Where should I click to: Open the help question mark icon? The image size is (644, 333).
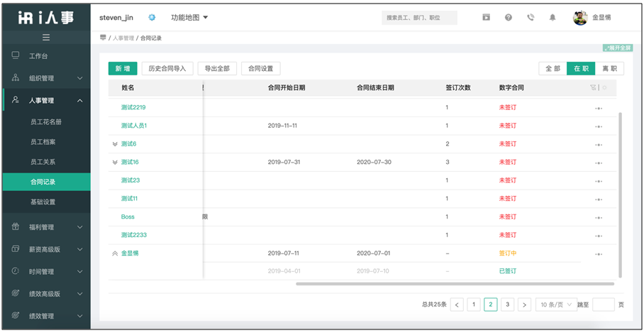(509, 17)
